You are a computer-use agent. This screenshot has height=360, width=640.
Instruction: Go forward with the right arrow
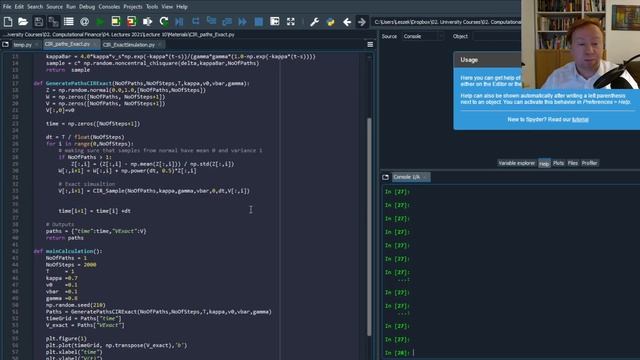click(362, 22)
